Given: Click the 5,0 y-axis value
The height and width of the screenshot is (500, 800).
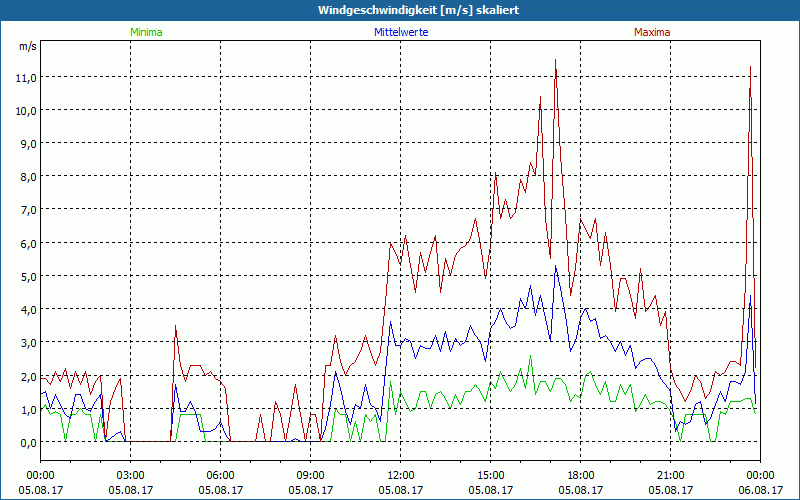Looking at the screenshot, I should point(28,277).
